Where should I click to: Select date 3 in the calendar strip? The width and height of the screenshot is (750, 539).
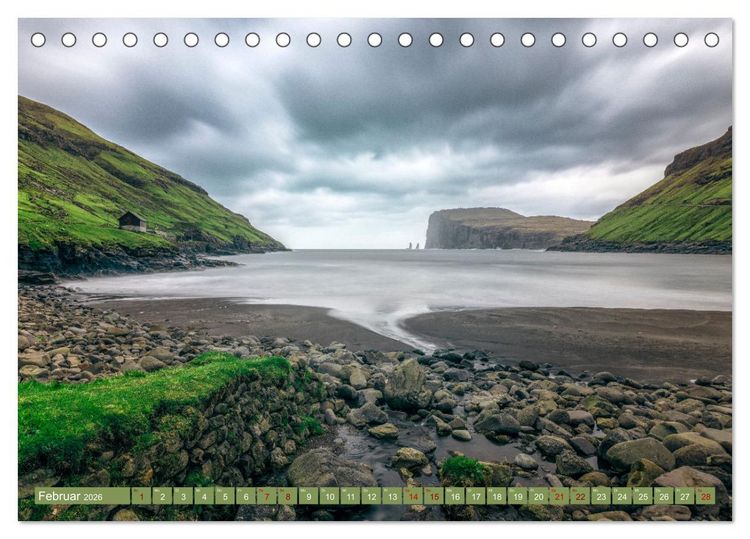click(x=183, y=496)
